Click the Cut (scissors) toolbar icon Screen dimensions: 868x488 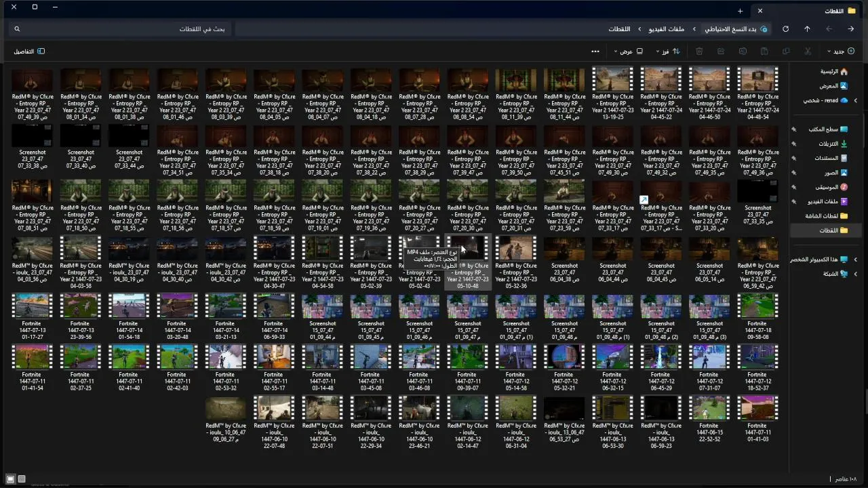pyautogui.click(x=808, y=52)
